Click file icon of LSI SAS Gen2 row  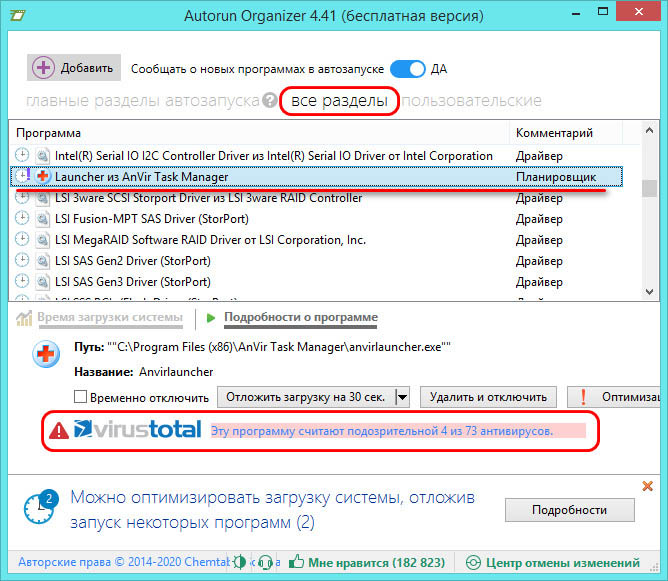pyautogui.click(x=42, y=261)
